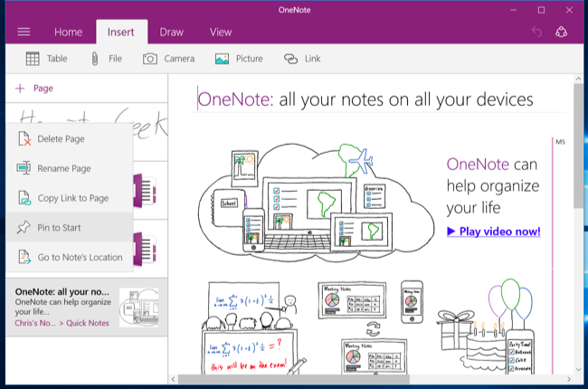
Task: Click the cloud devices illustration
Action: point(316,202)
